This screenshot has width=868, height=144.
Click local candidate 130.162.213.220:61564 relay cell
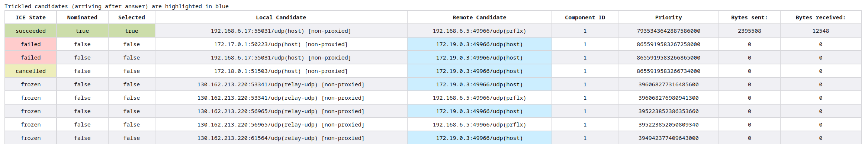(x=281, y=138)
